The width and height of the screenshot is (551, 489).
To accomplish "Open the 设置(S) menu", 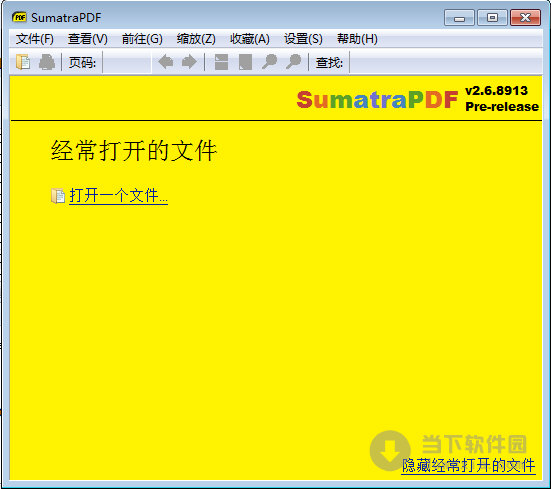I will click(x=303, y=39).
